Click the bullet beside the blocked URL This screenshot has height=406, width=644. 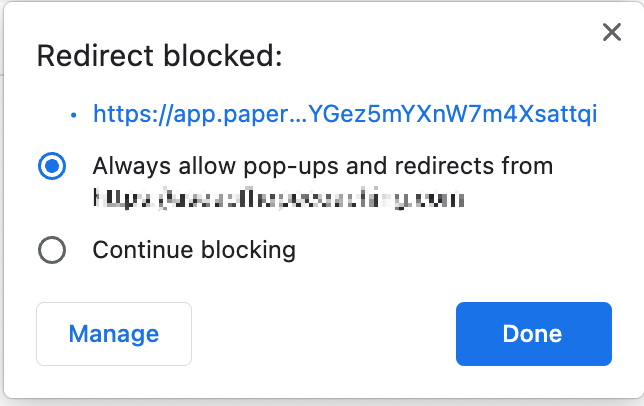[x=74, y=116]
